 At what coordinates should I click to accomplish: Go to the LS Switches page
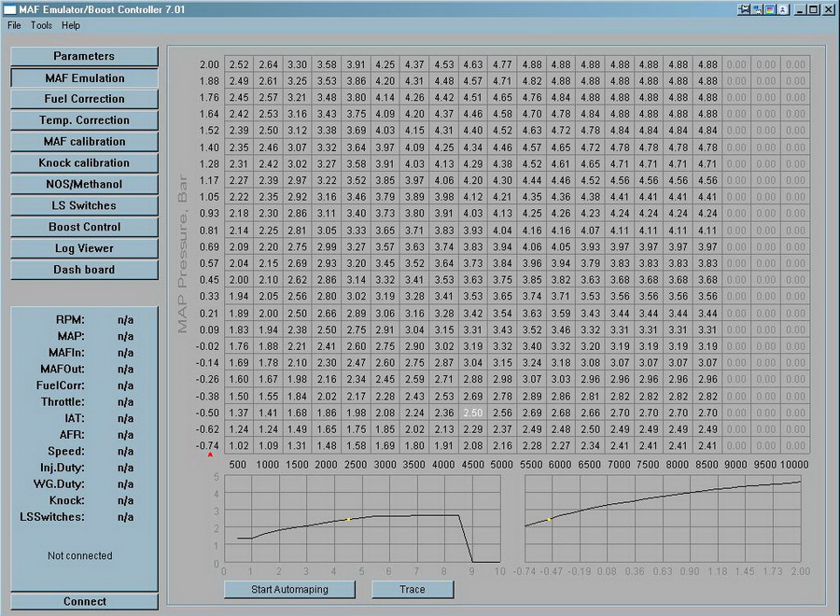coord(84,205)
